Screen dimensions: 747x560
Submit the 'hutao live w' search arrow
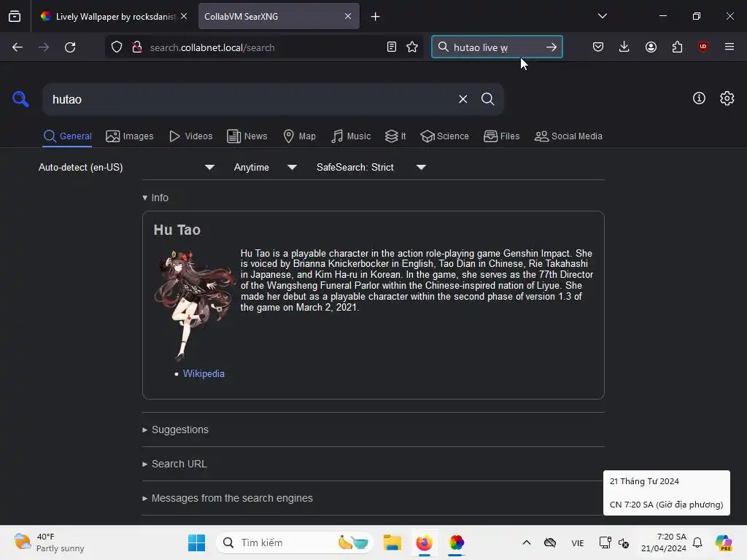coord(551,47)
